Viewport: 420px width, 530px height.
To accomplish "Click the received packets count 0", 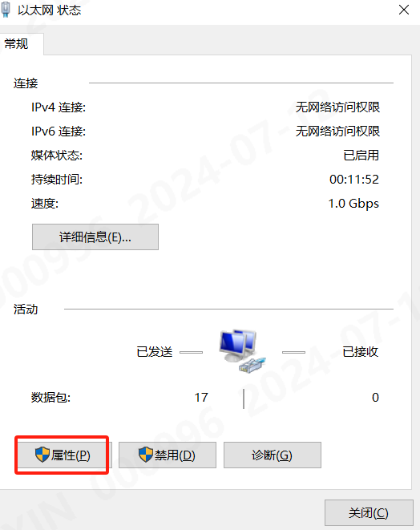I will click(375, 397).
